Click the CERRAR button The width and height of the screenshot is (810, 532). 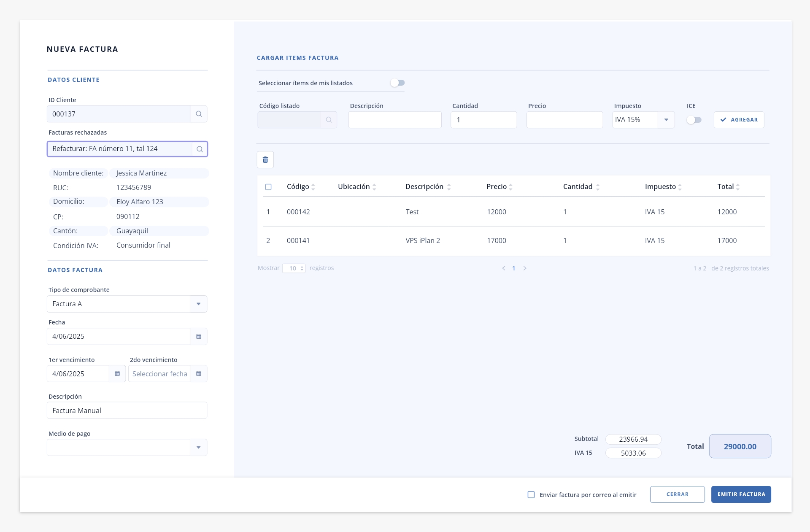pyautogui.click(x=678, y=494)
